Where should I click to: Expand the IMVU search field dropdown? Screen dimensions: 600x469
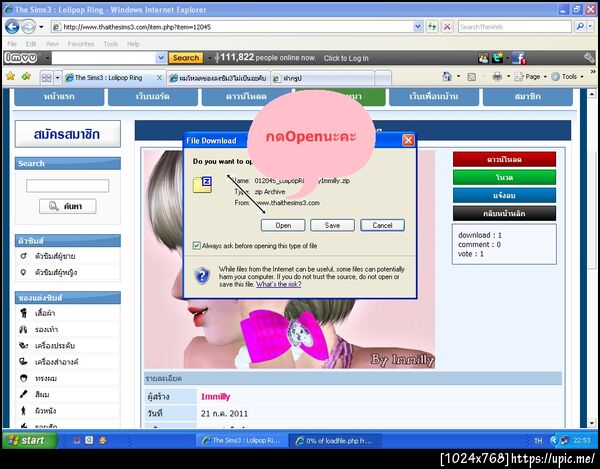pyautogui.click(x=161, y=58)
